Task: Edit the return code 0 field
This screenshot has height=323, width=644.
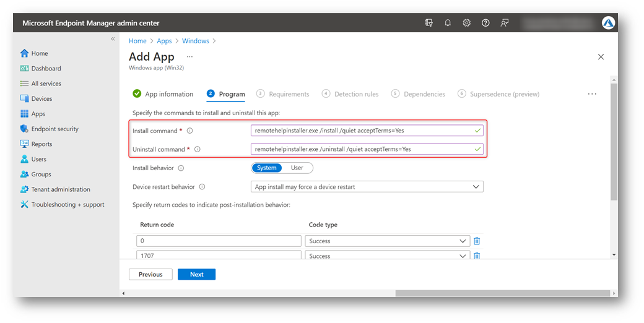Action: coord(219,241)
